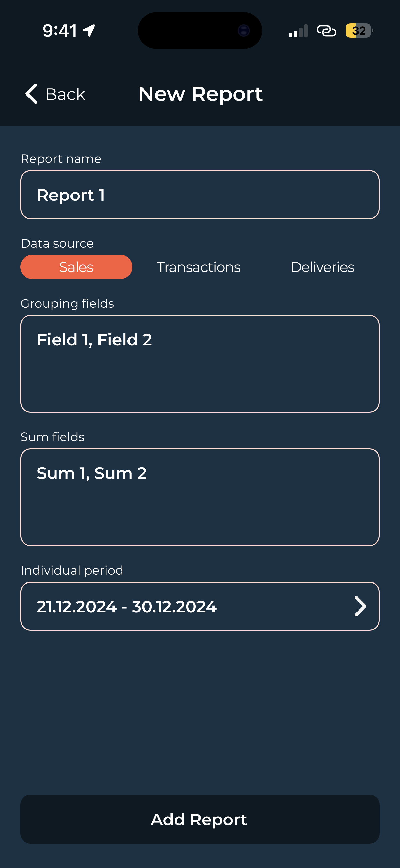Tap the battery level indicator showing 32
Screen dimensions: 400x868
coord(359,31)
